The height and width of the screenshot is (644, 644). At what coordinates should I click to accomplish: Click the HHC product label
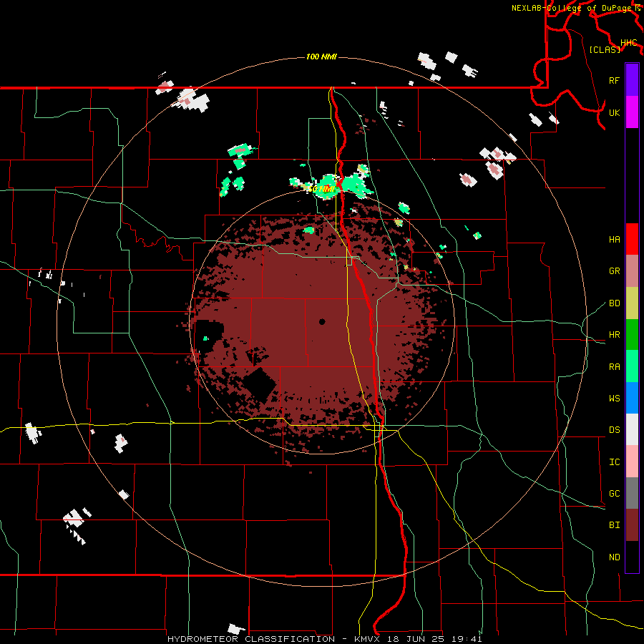(x=628, y=43)
